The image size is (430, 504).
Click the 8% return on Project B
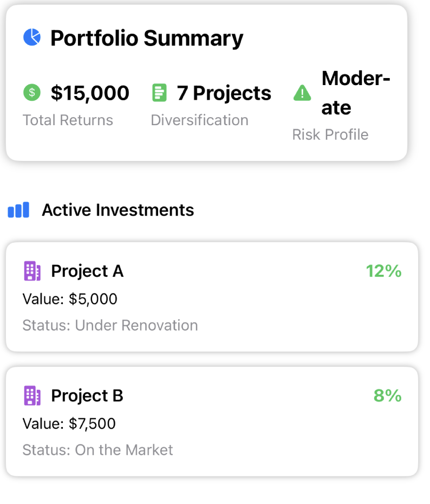(x=388, y=396)
